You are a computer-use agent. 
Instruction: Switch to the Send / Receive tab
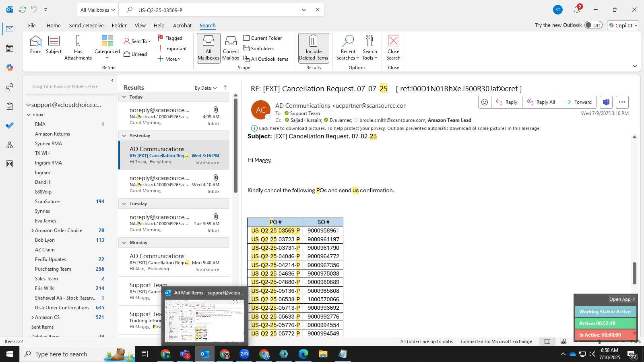86,25
